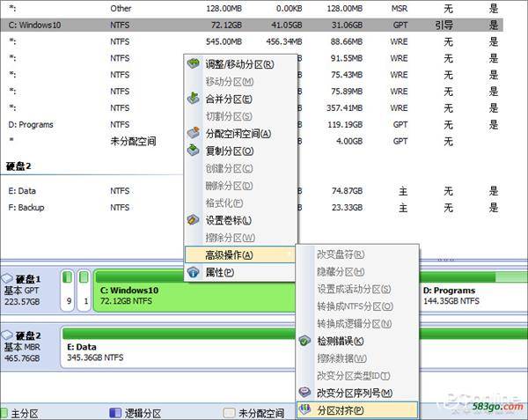Viewport: 528px width, 420px height.
Task: Click the green 主分区 legend swatch
Action: point(4,413)
